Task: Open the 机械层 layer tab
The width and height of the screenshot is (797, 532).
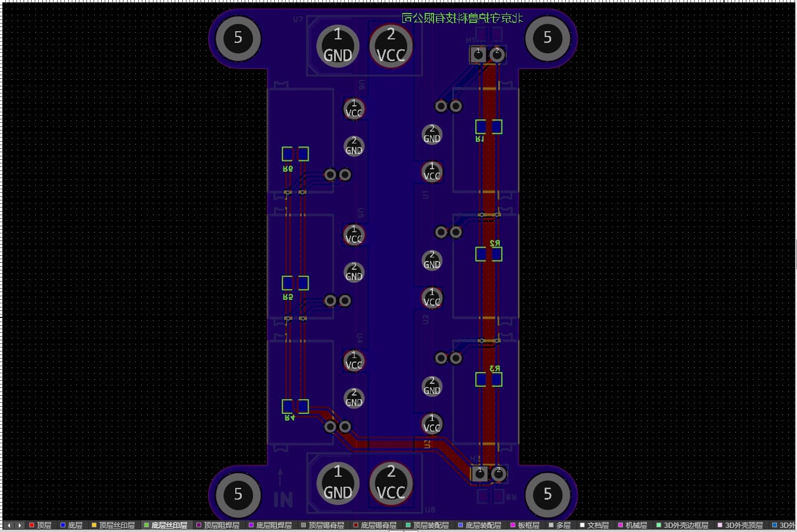Action: click(632, 525)
